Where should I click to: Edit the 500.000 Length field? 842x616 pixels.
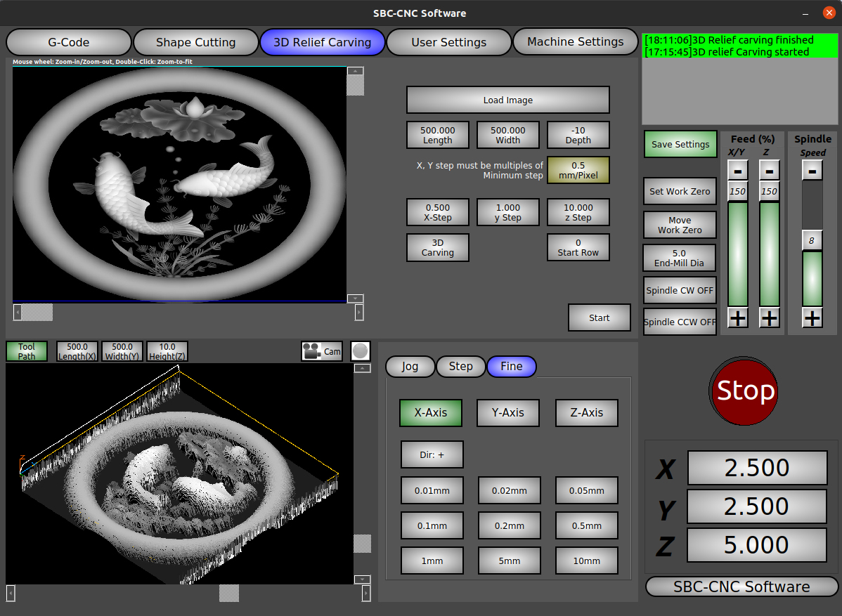[x=438, y=135]
